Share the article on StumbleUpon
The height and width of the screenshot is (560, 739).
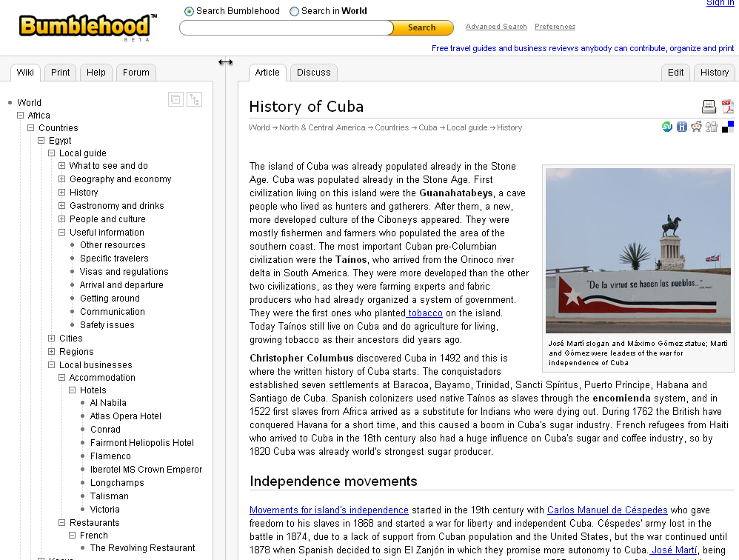(x=666, y=127)
